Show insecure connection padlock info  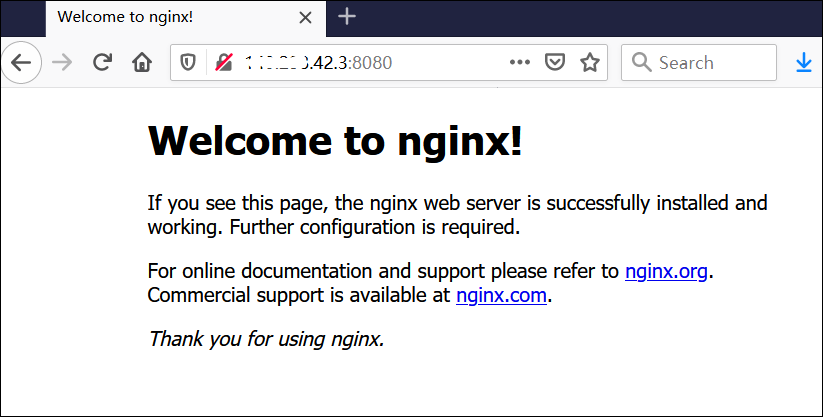224,62
